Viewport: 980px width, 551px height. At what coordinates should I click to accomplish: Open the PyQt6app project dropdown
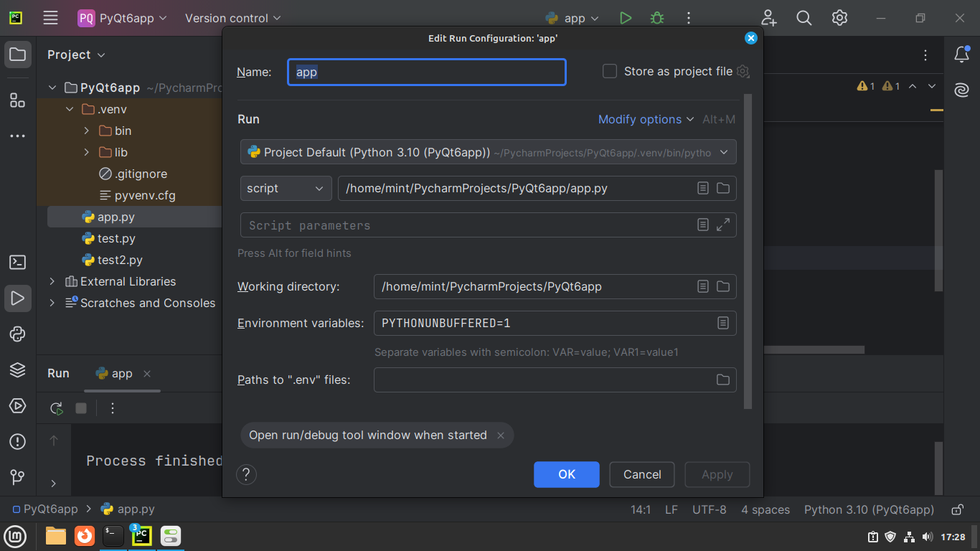pyautogui.click(x=122, y=18)
